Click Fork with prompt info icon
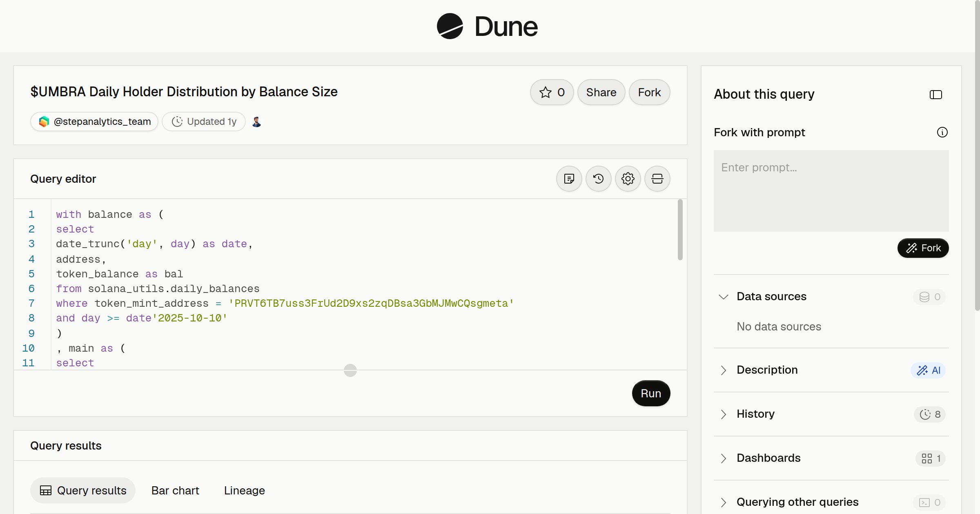980x514 pixels. click(942, 132)
